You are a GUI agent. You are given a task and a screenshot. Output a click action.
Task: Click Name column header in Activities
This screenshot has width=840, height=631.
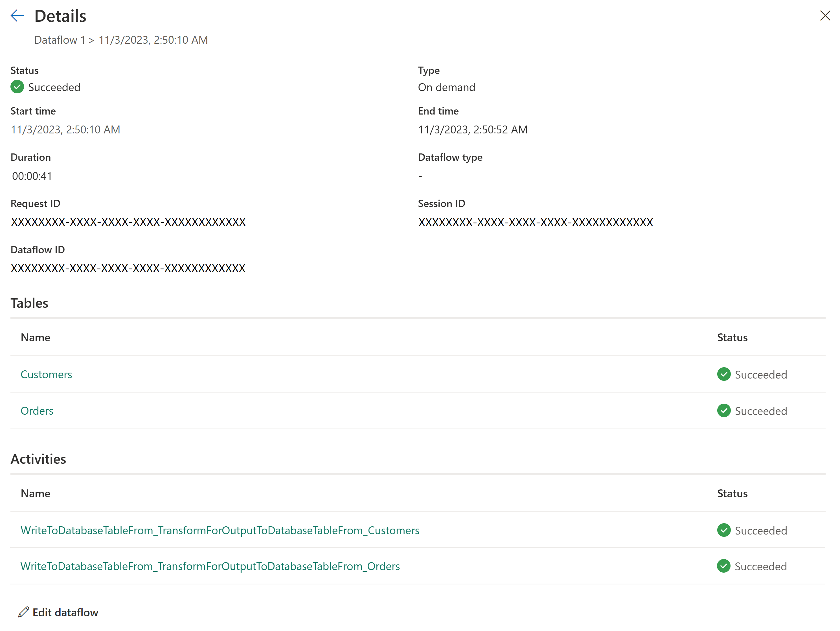tap(35, 494)
